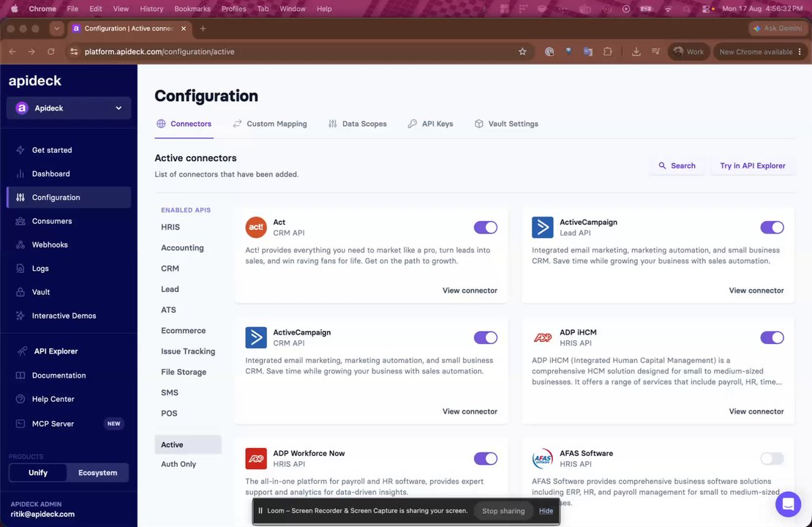This screenshot has height=527, width=812.
Task: Switch to Data Scopes tab
Action: pos(357,124)
